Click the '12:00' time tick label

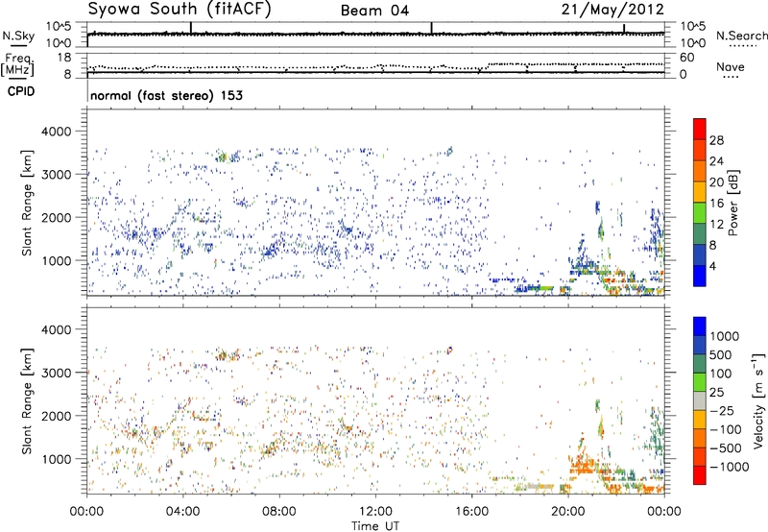click(375, 512)
